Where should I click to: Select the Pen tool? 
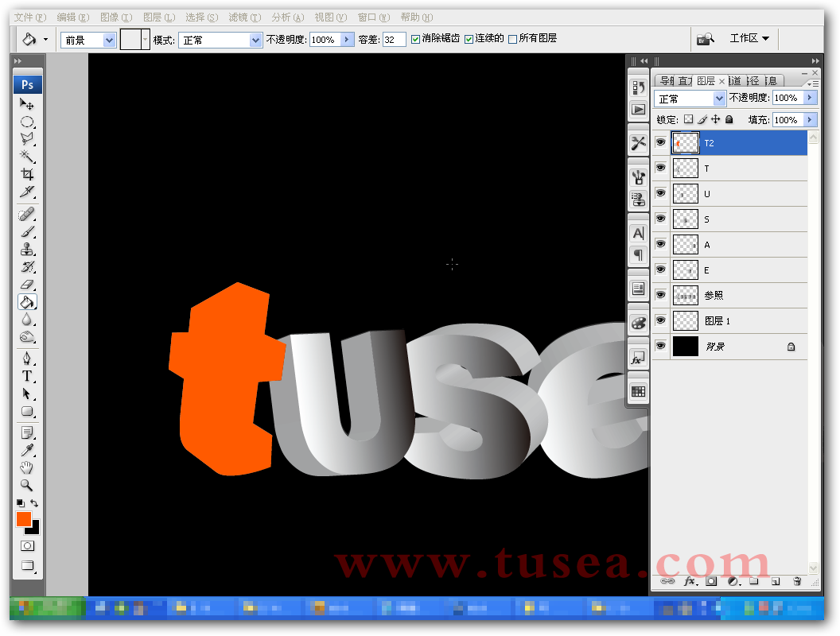tap(27, 359)
